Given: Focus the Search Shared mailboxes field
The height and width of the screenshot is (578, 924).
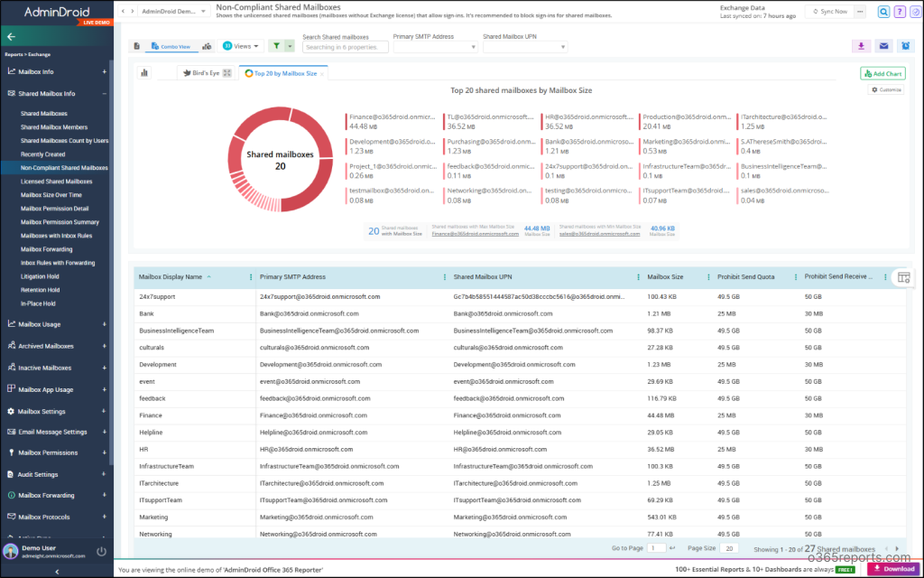Looking at the screenshot, I should pos(346,47).
